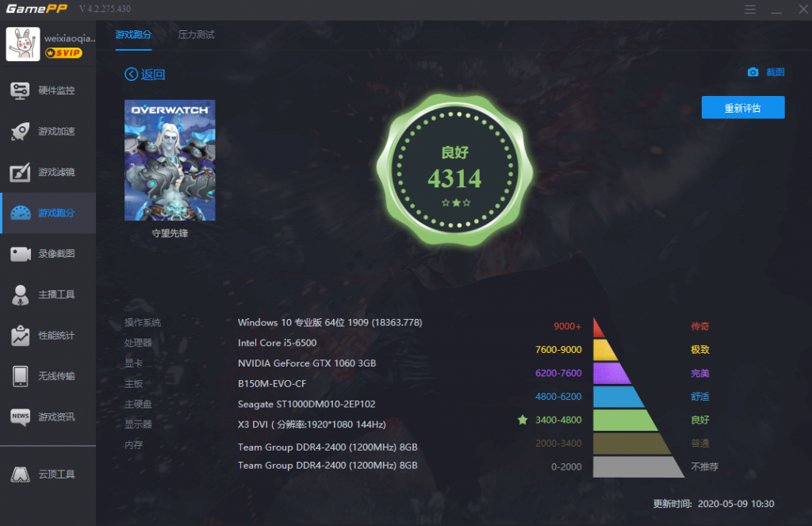
Task: Open the 云顶工具 icon
Action: coord(20,474)
